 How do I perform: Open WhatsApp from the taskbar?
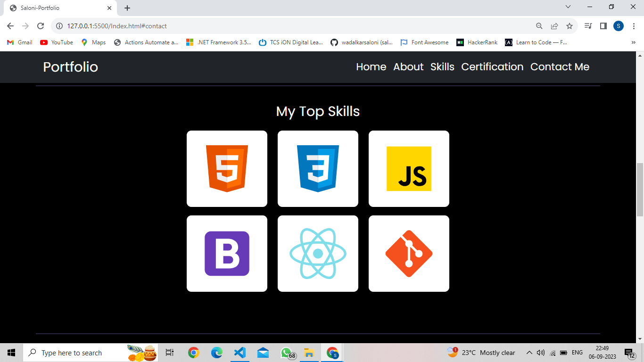click(x=286, y=352)
